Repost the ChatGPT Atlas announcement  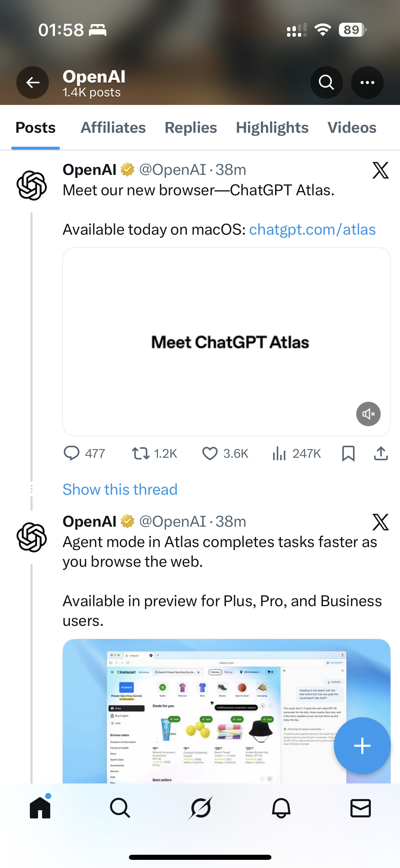tap(141, 453)
